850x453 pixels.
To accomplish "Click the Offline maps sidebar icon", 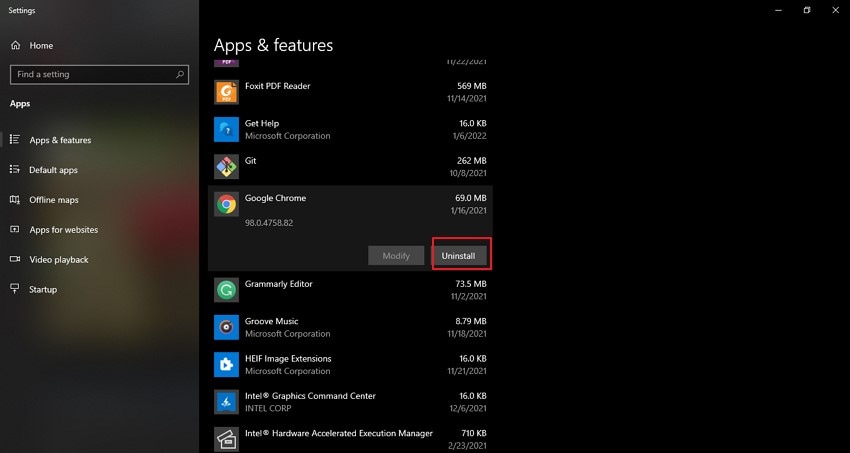I will pos(15,199).
